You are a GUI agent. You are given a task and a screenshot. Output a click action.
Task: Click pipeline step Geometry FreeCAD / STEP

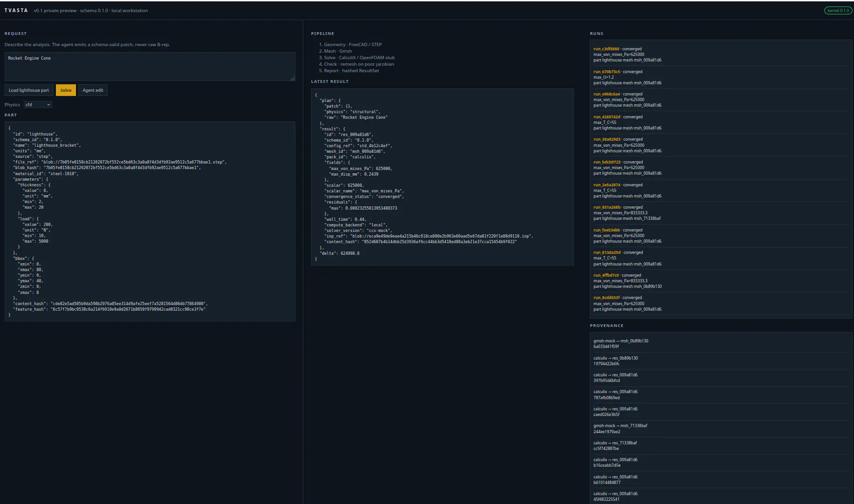coord(350,45)
